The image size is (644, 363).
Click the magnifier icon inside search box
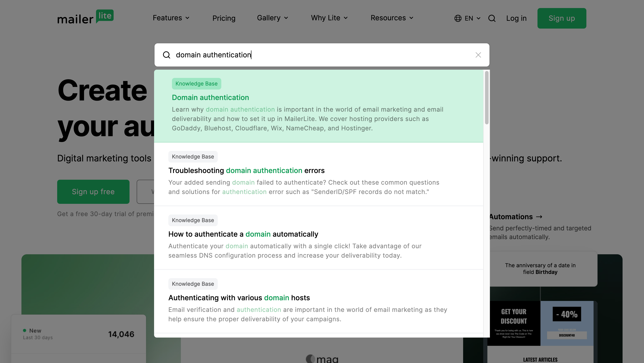pos(167,55)
